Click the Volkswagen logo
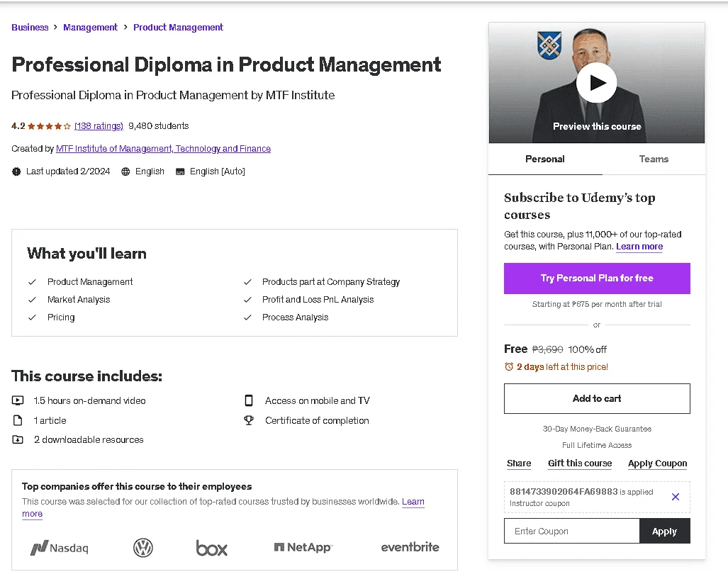 pyautogui.click(x=143, y=548)
